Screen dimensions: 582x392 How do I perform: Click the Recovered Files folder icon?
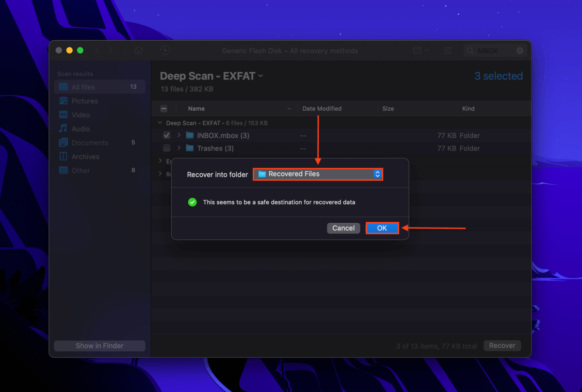tap(262, 174)
